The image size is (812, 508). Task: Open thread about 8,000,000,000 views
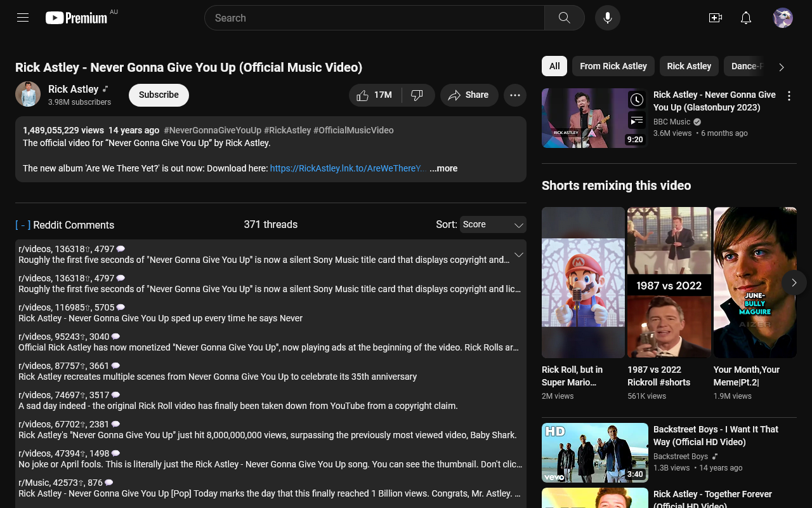pos(268,435)
